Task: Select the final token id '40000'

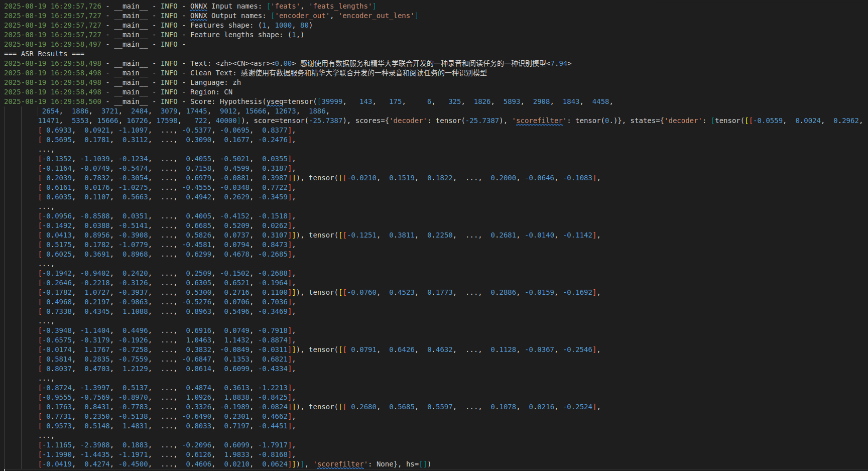Action: coord(226,121)
